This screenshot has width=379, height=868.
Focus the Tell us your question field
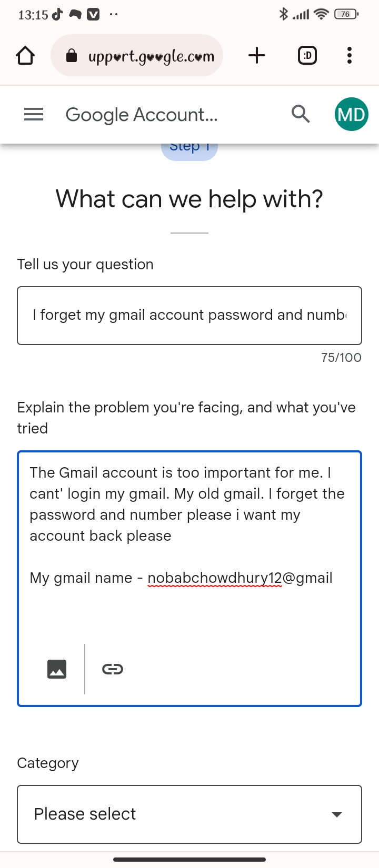click(189, 316)
